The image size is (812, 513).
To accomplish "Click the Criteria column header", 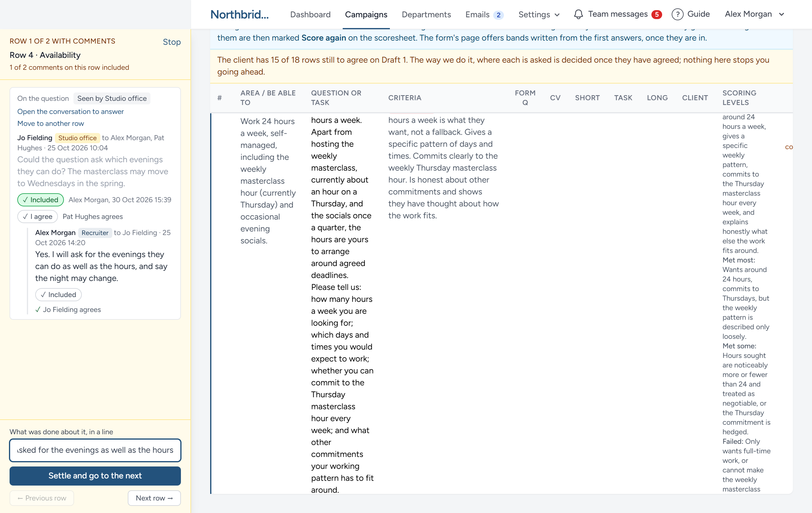I will [x=405, y=98].
